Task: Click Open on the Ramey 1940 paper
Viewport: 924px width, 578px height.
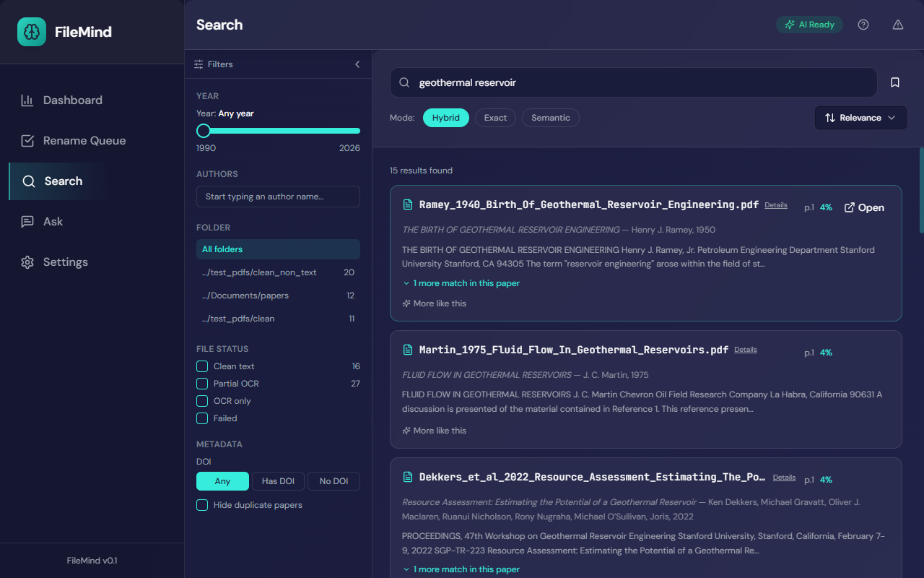Action: [x=863, y=207]
